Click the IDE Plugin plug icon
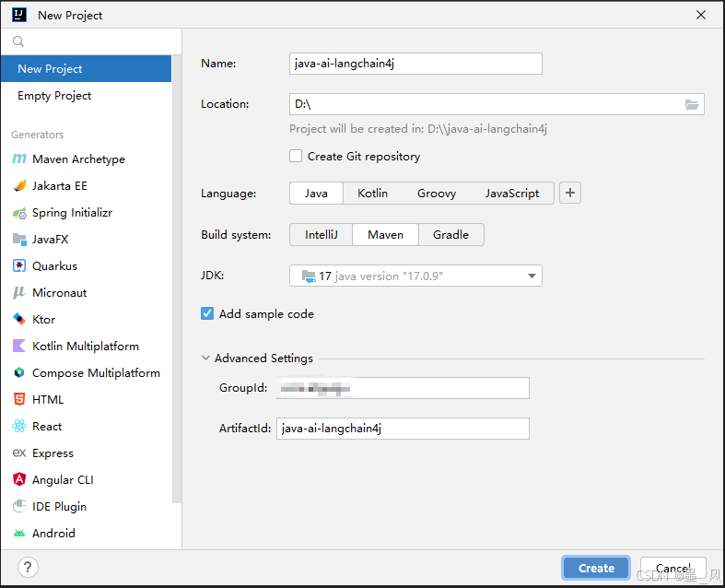 pos(19,506)
